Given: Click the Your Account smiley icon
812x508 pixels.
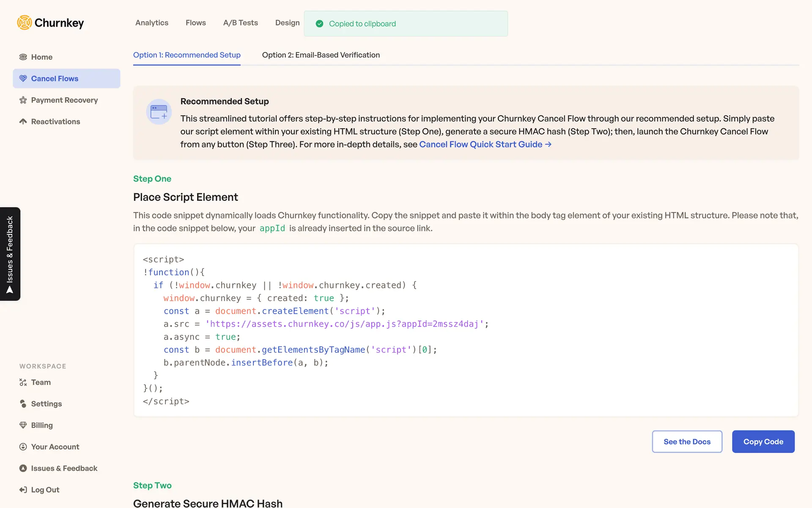Looking at the screenshot, I should click(23, 447).
